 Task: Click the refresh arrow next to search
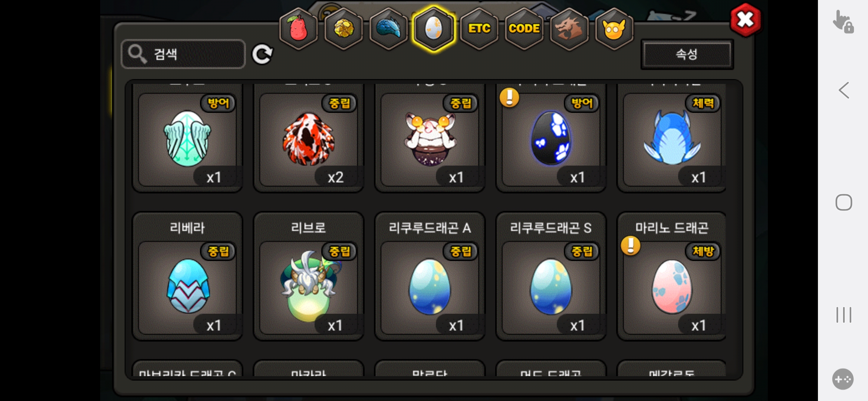point(262,54)
